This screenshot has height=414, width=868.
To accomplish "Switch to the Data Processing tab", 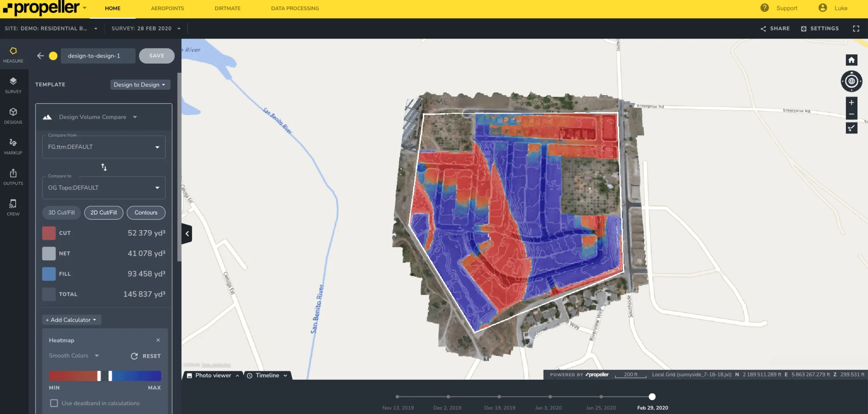I will (295, 8).
